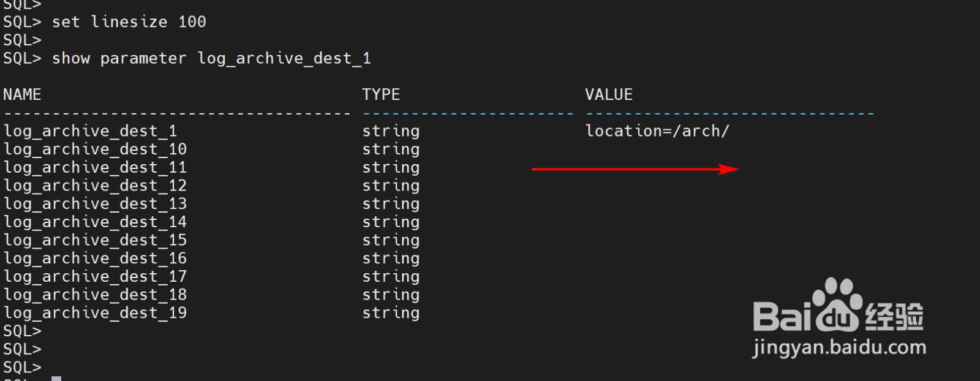
Task: Click the red arrow pointing right
Action: (635, 169)
